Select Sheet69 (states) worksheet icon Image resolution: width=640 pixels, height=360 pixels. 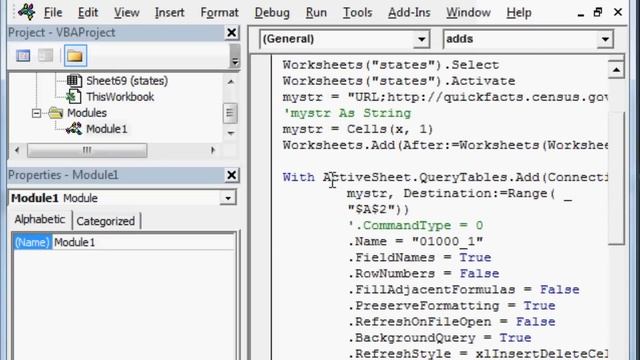pyautogui.click(x=74, y=81)
